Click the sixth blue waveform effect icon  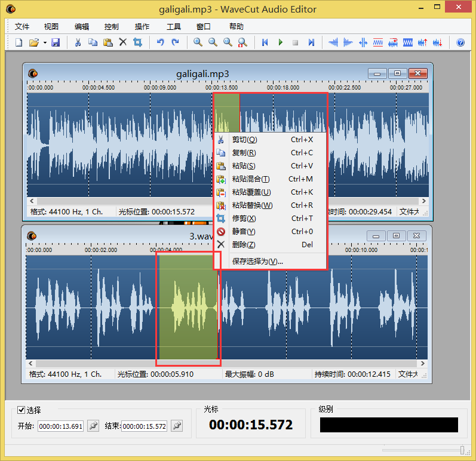click(408, 42)
